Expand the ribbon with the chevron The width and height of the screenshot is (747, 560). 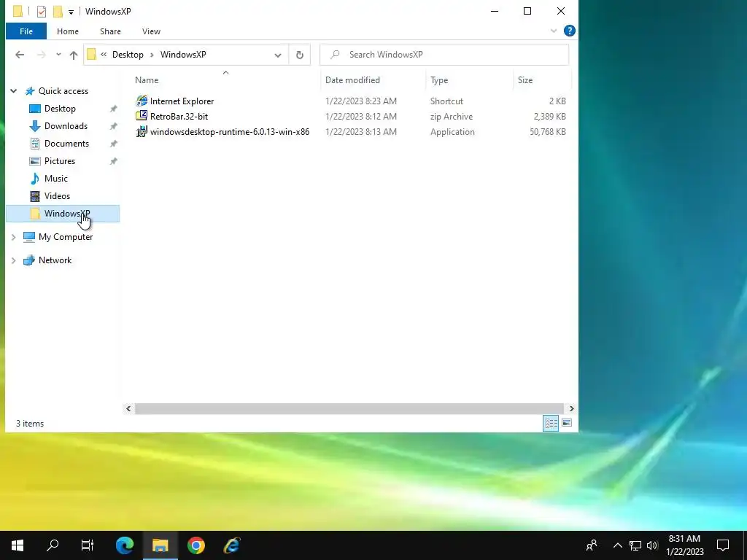click(x=554, y=31)
